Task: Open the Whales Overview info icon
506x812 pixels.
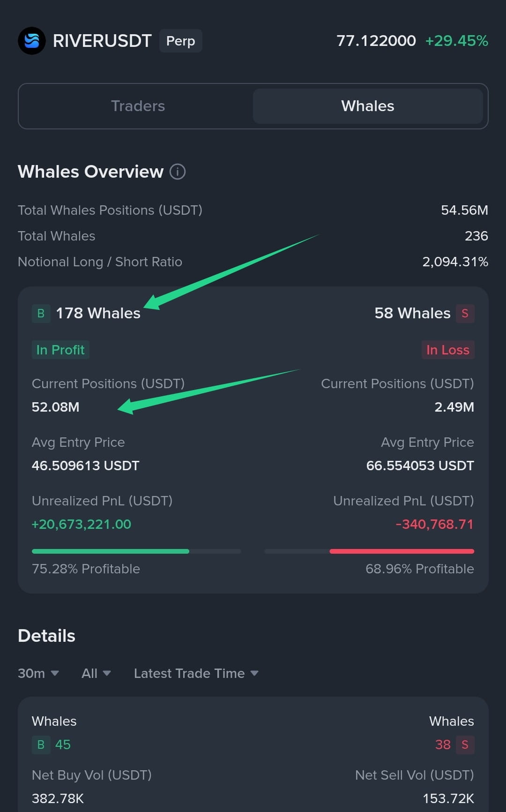Action: (178, 172)
